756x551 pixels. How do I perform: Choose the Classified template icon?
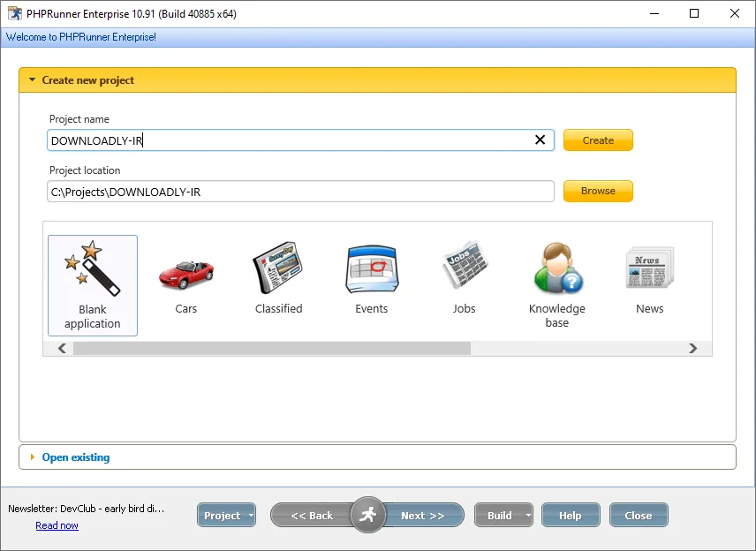tap(277, 268)
